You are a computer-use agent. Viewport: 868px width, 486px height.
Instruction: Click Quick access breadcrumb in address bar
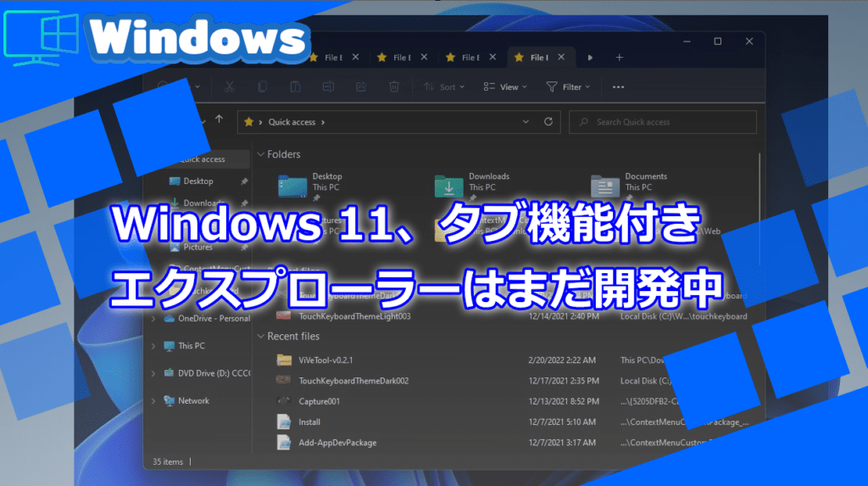(292, 122)
